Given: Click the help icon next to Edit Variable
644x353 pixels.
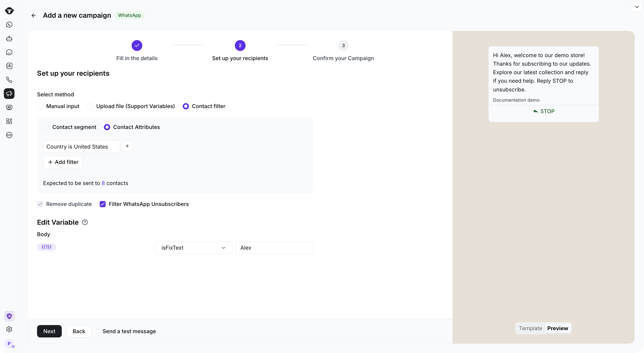Looking at the screenshot, I should 85,222.
